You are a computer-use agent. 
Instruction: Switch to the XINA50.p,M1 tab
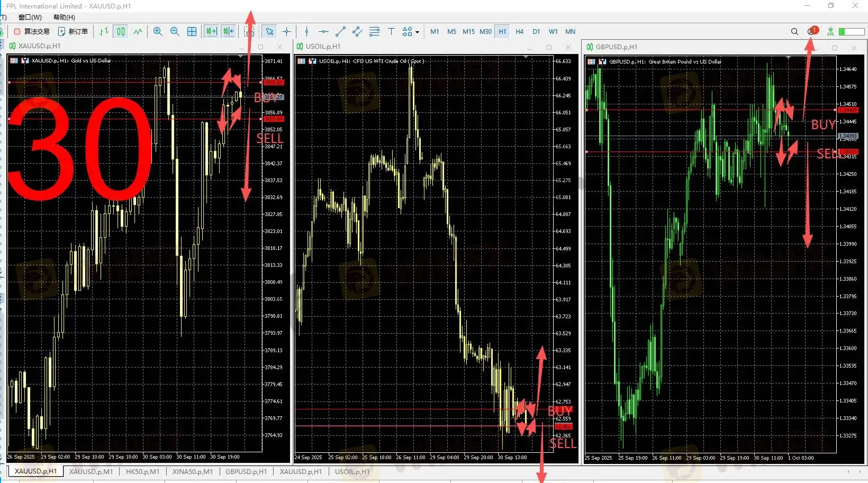tap(193, 471)
